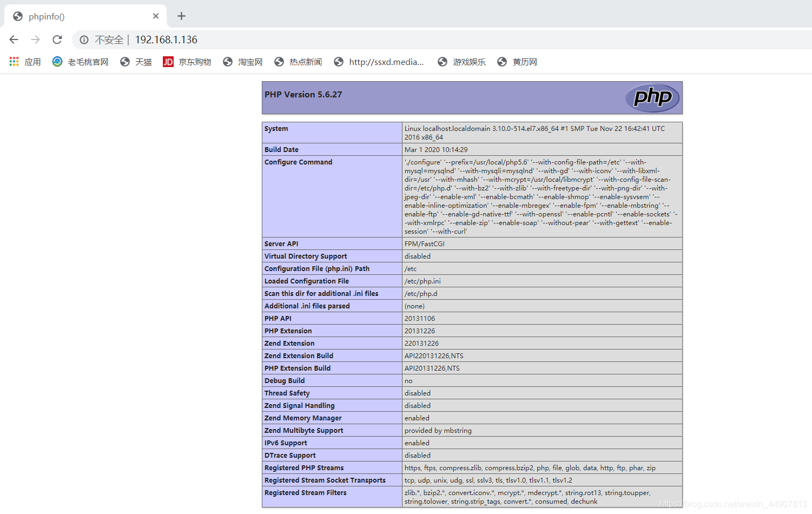Click the PHP logo in the header
This screenshot has height=514, width=812.
(652, 98)
